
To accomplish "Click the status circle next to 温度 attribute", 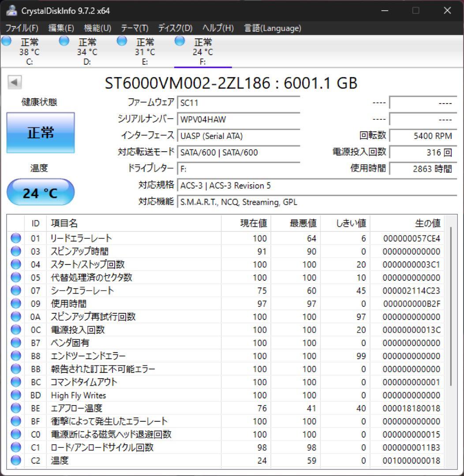I will [x=15, y=460].
